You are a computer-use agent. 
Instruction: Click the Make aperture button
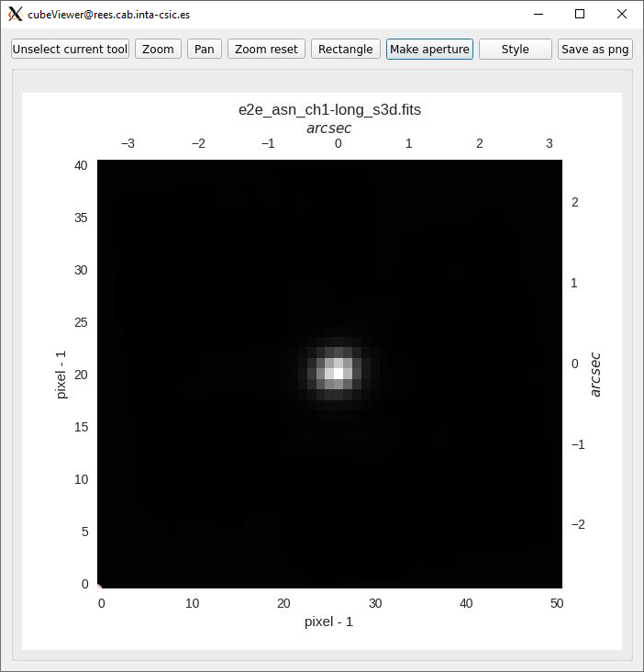(x=429, y=50)
